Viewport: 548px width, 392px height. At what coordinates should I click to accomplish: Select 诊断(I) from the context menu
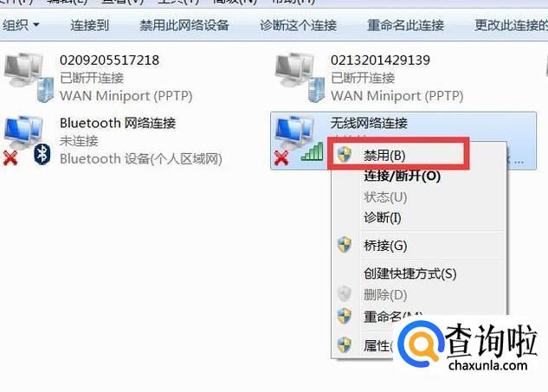pyautogui.click(x=383, y=218)
